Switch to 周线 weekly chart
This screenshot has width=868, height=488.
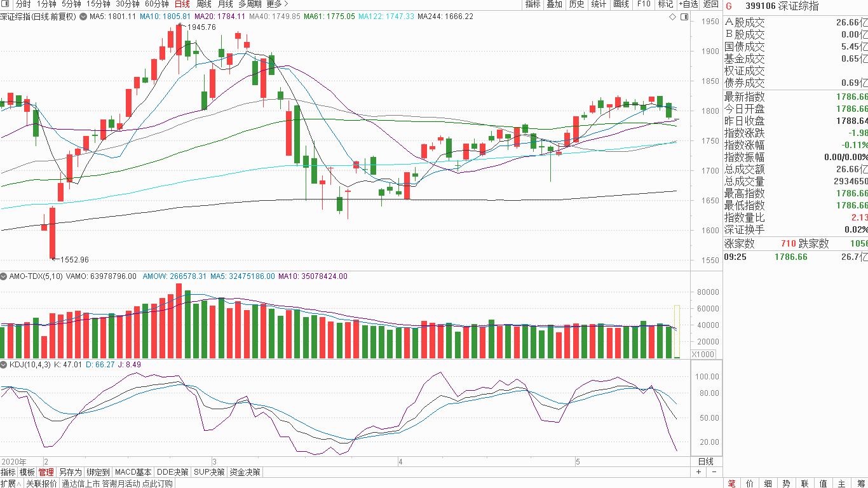pyautogui.click(x=203, y=4)
